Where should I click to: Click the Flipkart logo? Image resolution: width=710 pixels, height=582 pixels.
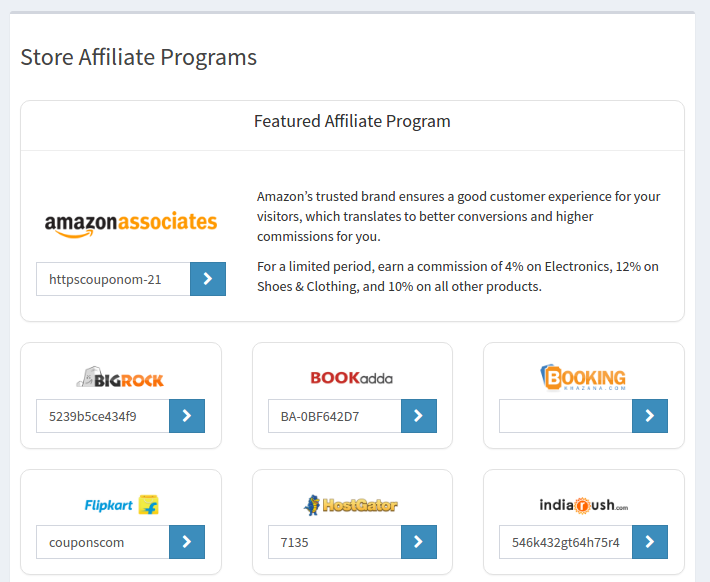click(x=121, y=505)
